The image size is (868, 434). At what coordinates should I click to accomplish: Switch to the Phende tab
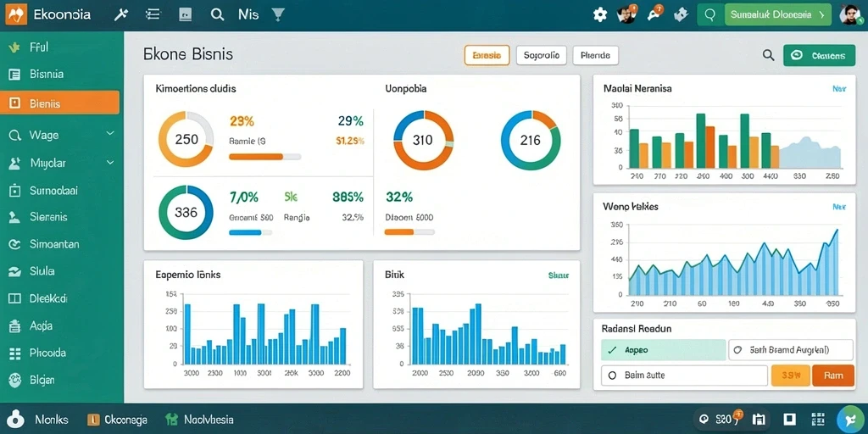click(x=596, y=55)
